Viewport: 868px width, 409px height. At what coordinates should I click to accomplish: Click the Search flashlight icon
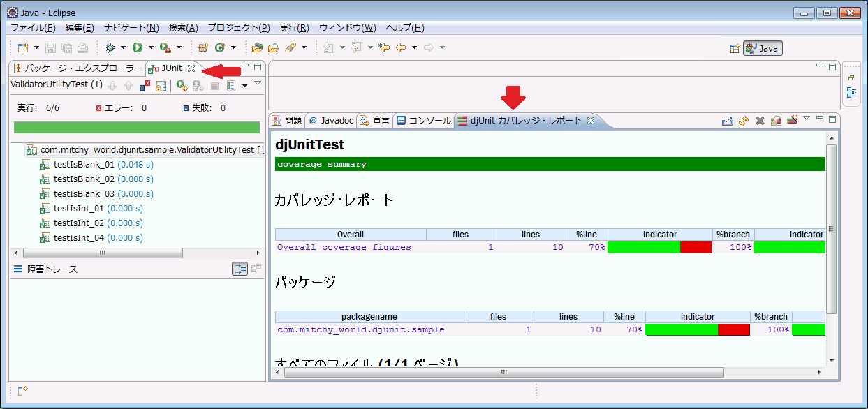point(290,47)
